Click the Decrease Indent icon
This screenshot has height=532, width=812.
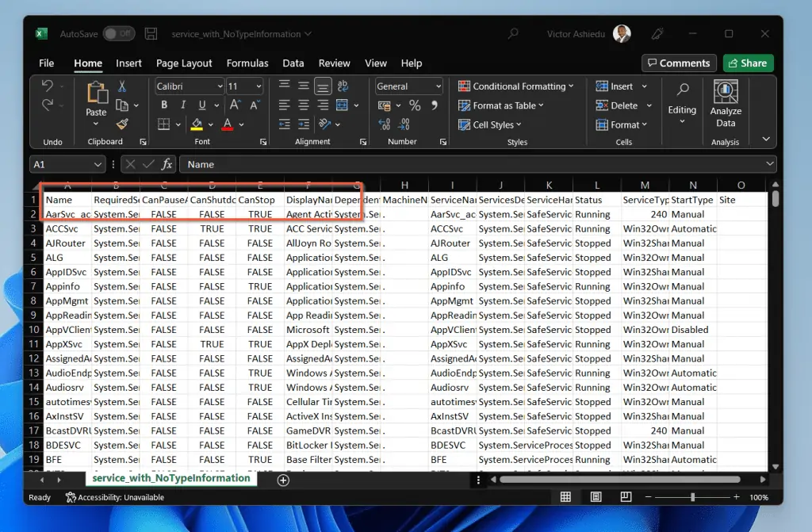tap(285, 124)
